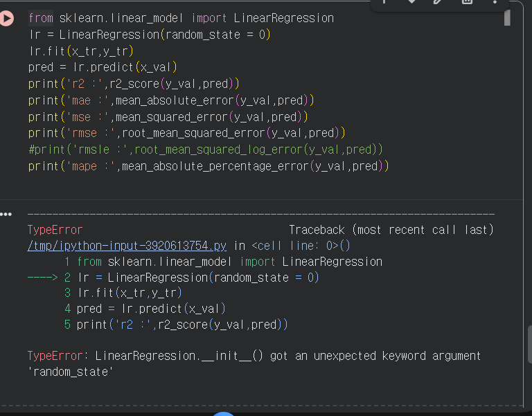Open the output options three-dot menu
The image size is (532, 416).
[6, 215]
